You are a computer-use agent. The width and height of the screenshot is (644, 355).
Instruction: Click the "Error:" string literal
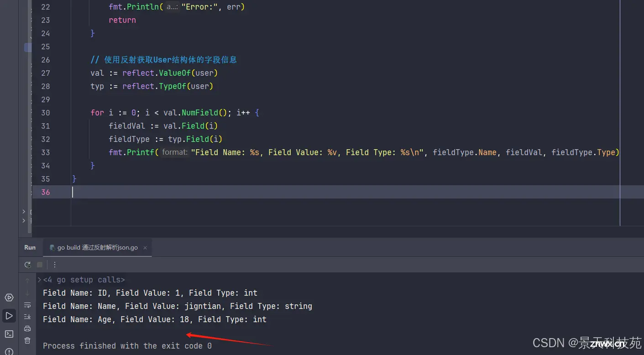[200, 7]
